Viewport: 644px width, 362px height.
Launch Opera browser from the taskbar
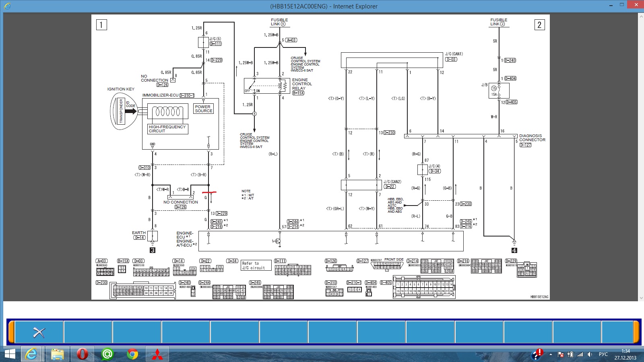click(82, 354)
